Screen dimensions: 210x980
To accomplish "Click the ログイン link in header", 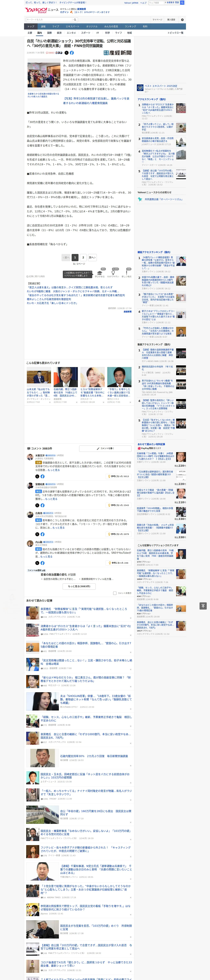I will point(64,12).
